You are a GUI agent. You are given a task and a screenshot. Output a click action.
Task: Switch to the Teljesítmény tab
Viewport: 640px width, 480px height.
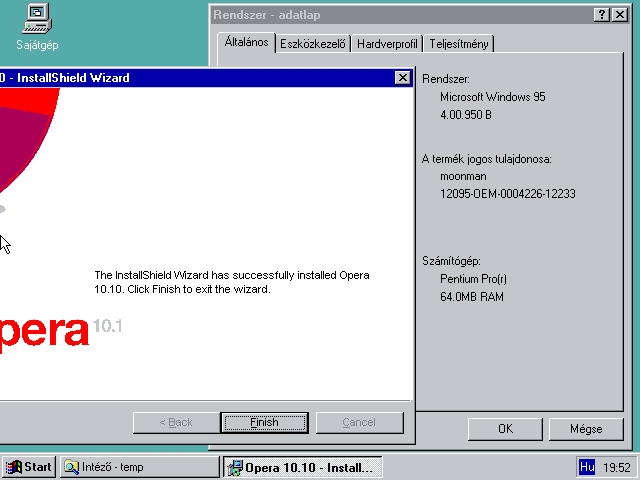tap(459, 44)
